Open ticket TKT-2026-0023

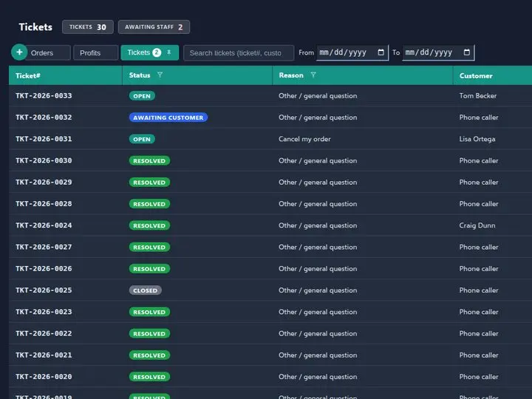pos(44,312)
